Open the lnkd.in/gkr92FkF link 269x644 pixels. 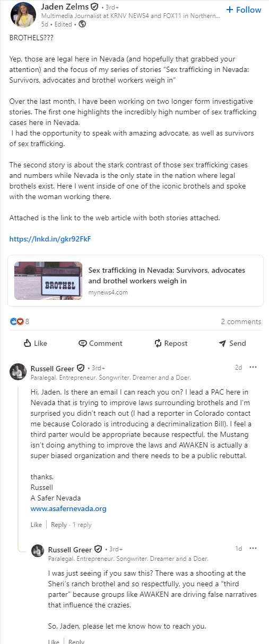pyautogui.click(x=50, y=239)
